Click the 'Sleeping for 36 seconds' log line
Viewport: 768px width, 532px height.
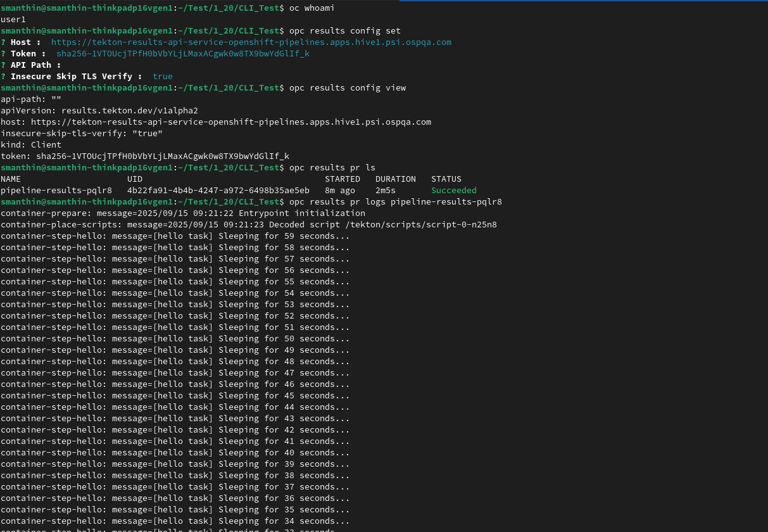tap(175, 498)
